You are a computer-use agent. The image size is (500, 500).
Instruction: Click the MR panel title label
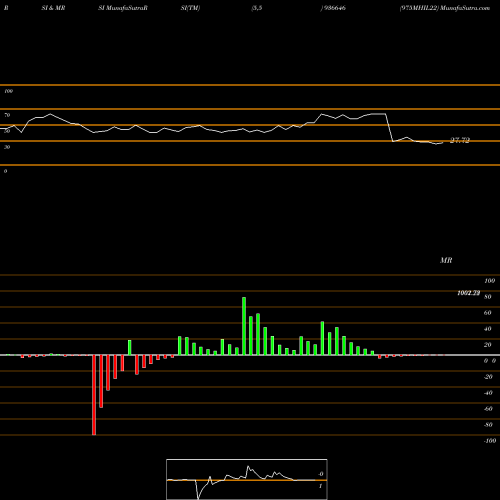[446, 260]
